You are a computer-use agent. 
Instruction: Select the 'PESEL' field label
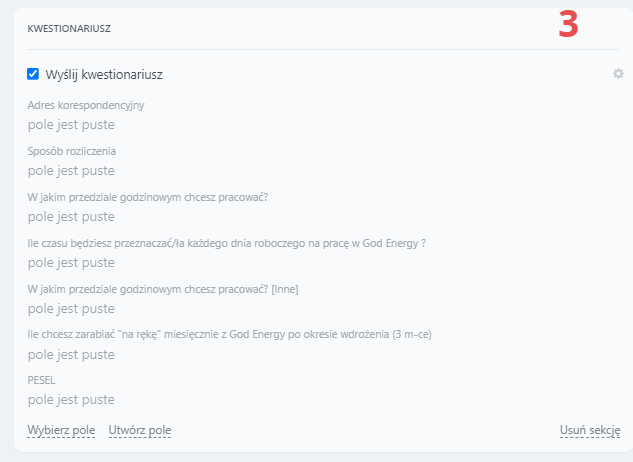43,380
